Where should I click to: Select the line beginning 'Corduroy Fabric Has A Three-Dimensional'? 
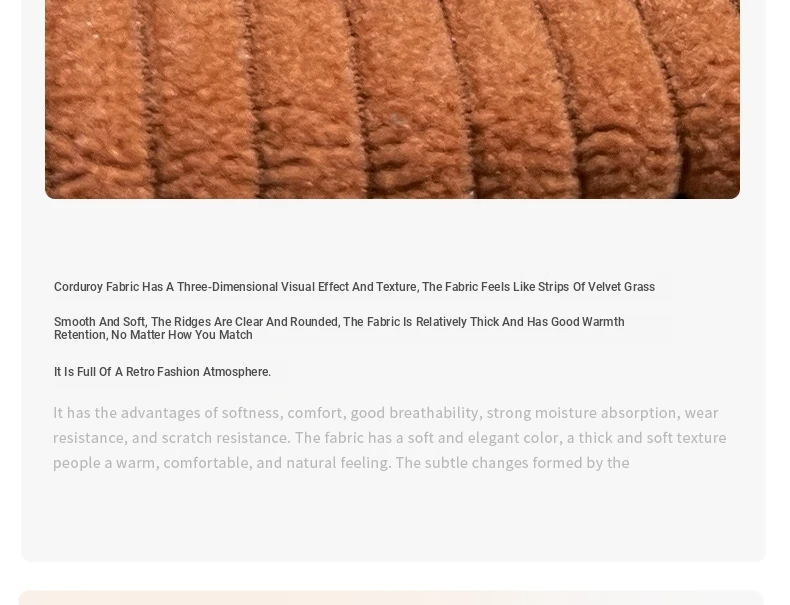pos(354,287)
